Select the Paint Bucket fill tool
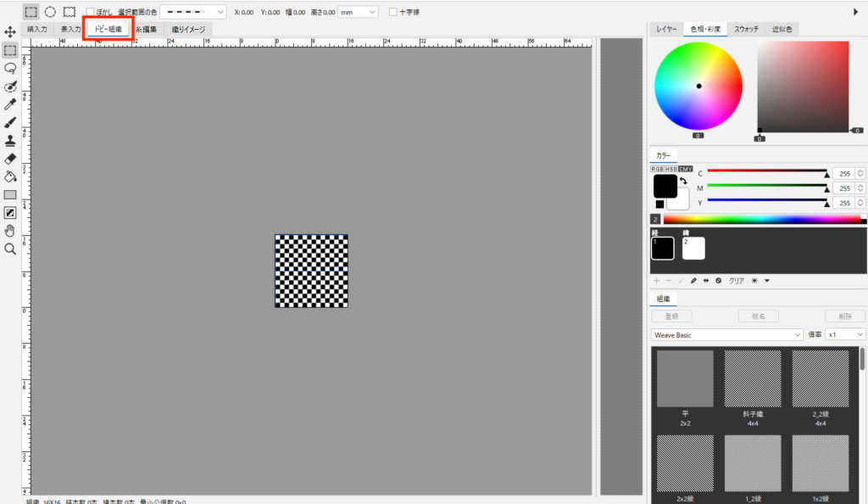Image resolution: width=868 pixels, height=504 pixels. tap(10, 176)
